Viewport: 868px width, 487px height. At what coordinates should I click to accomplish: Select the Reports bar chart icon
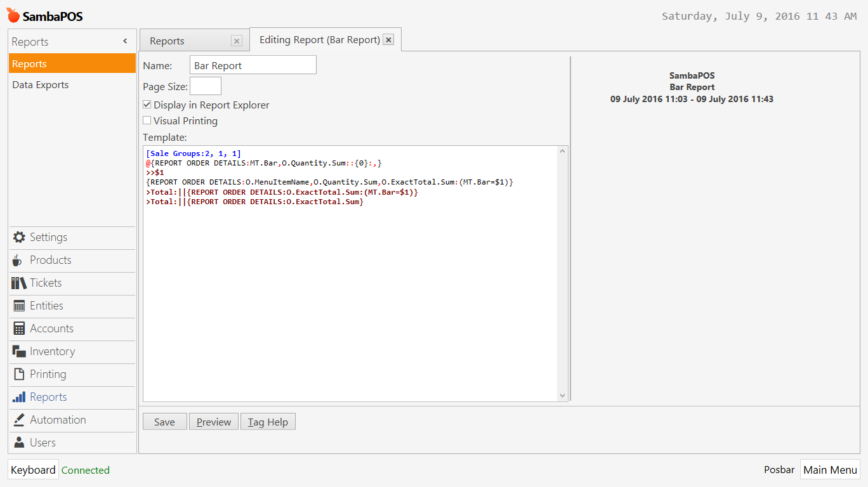click(19, 397)
